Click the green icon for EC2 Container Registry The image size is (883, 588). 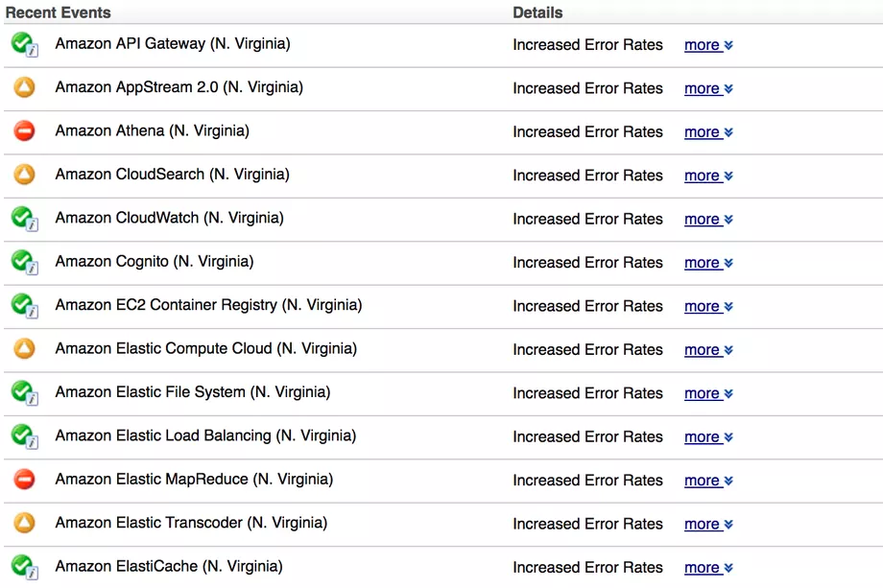pos(23,305)
